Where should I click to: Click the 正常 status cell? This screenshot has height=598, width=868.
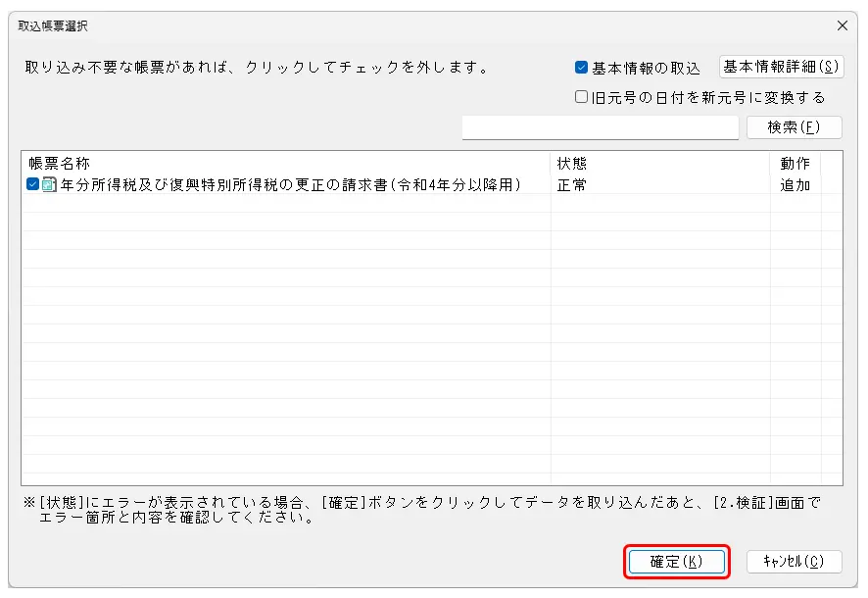coord(572,184)
